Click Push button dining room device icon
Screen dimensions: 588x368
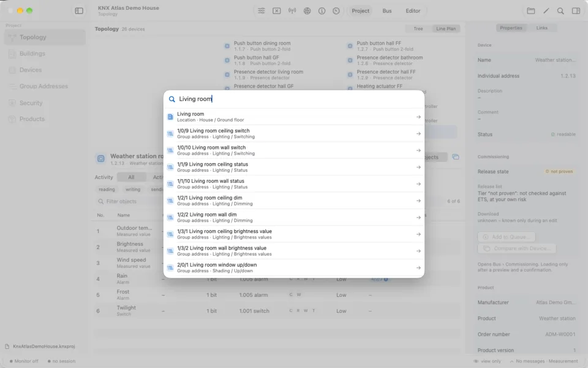227,46
